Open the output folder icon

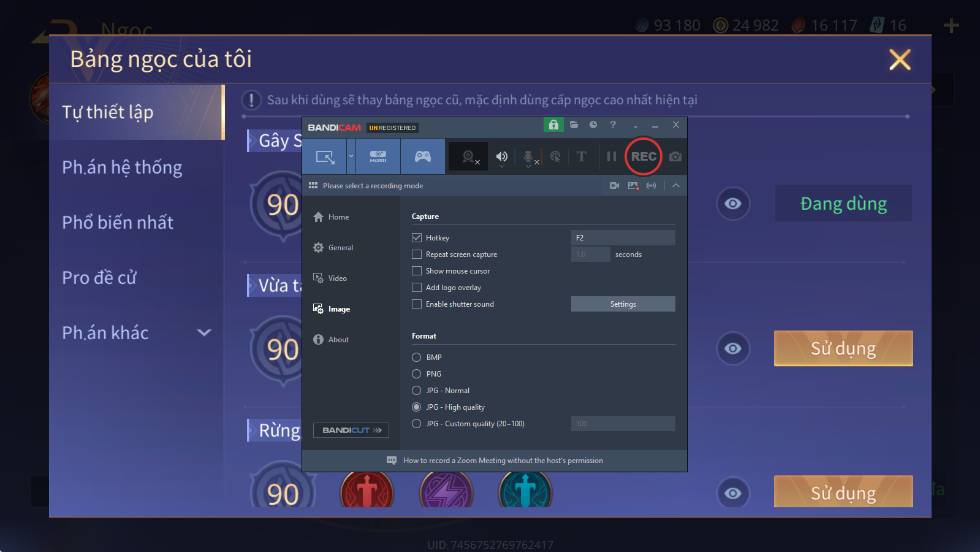click(574, 125)
